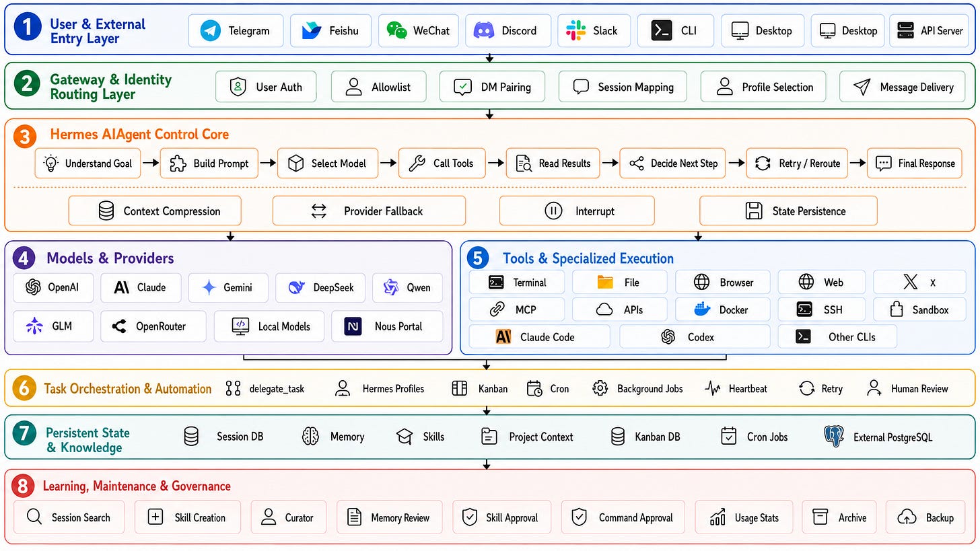Viewport: 980px width, 551px height.
Task: Click the Retry / Reroute circular arrows icon
Action: pyautogui.click(x=763, y=163)
